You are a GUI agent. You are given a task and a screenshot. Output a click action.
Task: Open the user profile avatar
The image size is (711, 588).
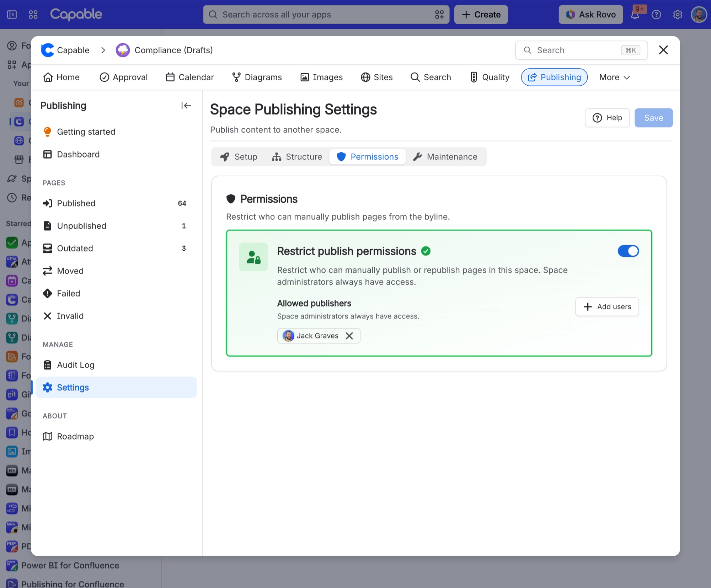[x=699, y=15]
